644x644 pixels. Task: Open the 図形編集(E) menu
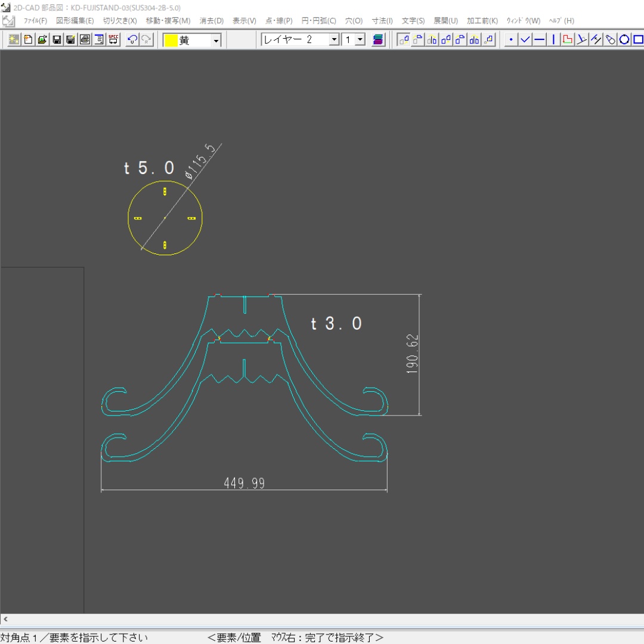(75, 20)
